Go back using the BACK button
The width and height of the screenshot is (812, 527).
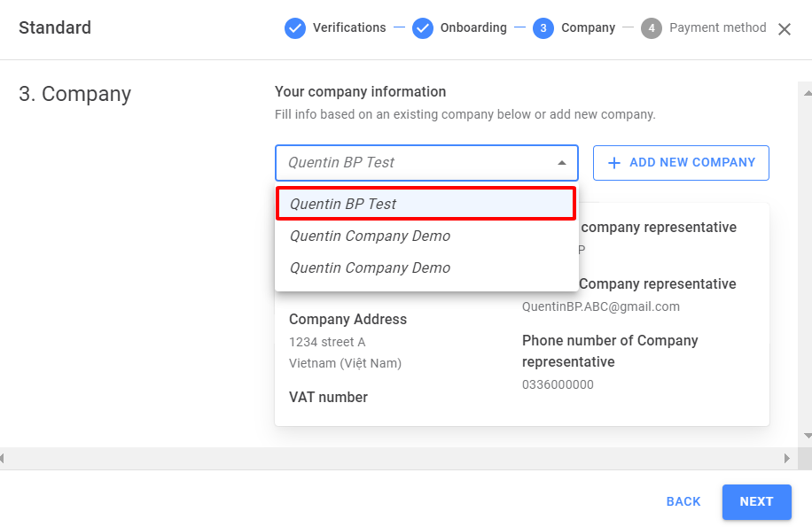pos(683,501)
